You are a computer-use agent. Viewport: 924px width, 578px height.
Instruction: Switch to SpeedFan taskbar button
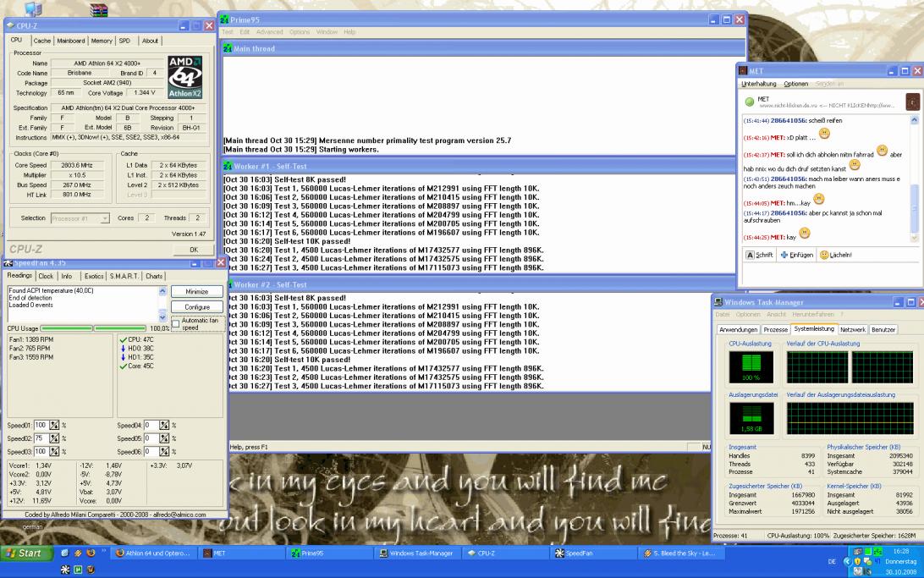coord(592,553)
